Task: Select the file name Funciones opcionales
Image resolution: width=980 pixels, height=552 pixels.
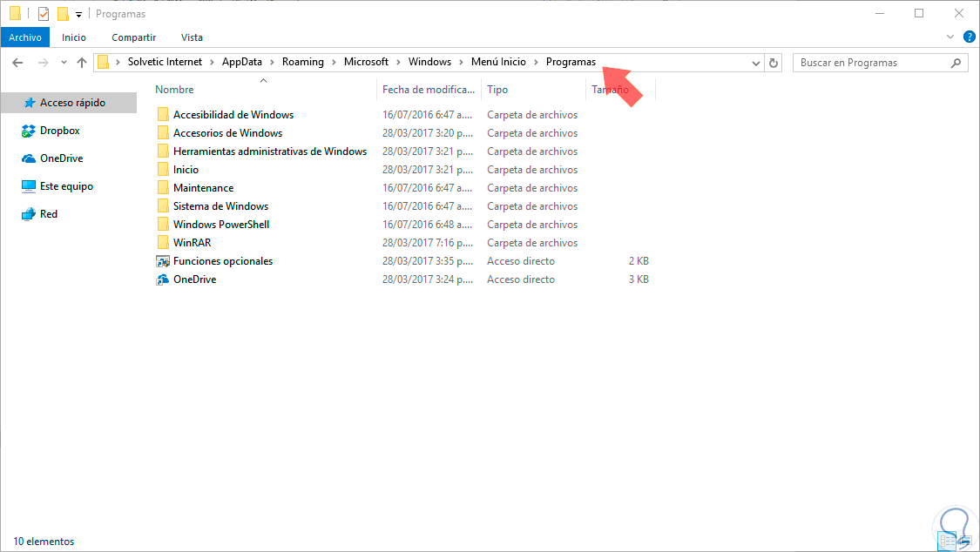Action: (x=223, y=261)
